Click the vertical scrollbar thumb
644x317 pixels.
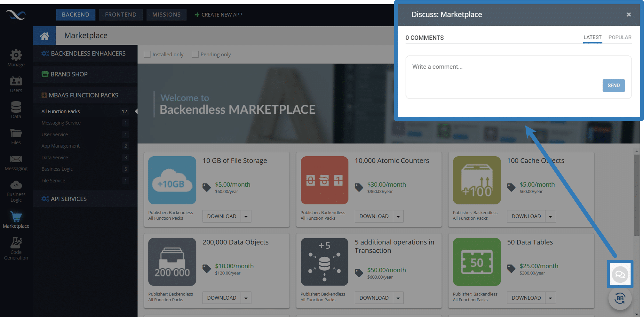click(x=636, y=195)
